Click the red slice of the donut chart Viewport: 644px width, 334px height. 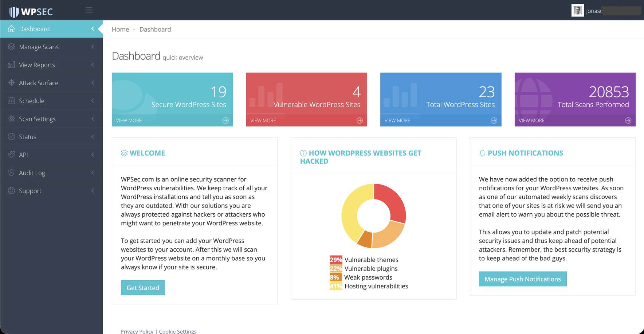coord(393,201)
